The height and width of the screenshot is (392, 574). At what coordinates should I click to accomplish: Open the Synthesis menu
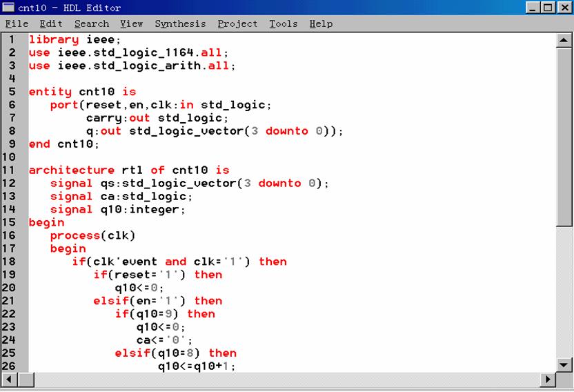pos(180,24)
